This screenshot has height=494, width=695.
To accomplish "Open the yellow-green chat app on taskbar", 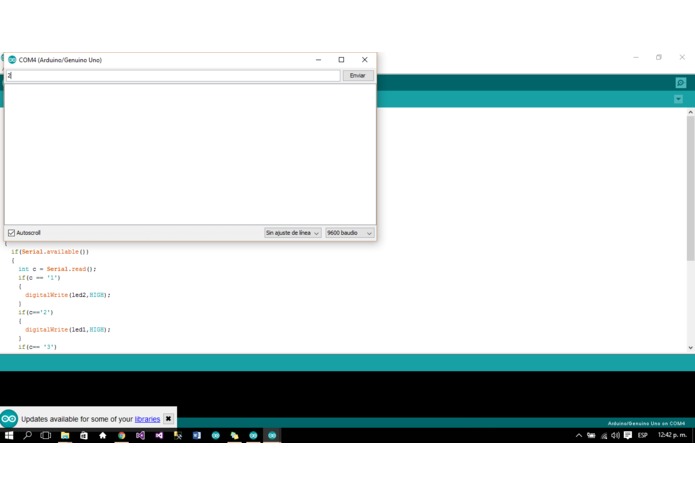I will (234, 436).
